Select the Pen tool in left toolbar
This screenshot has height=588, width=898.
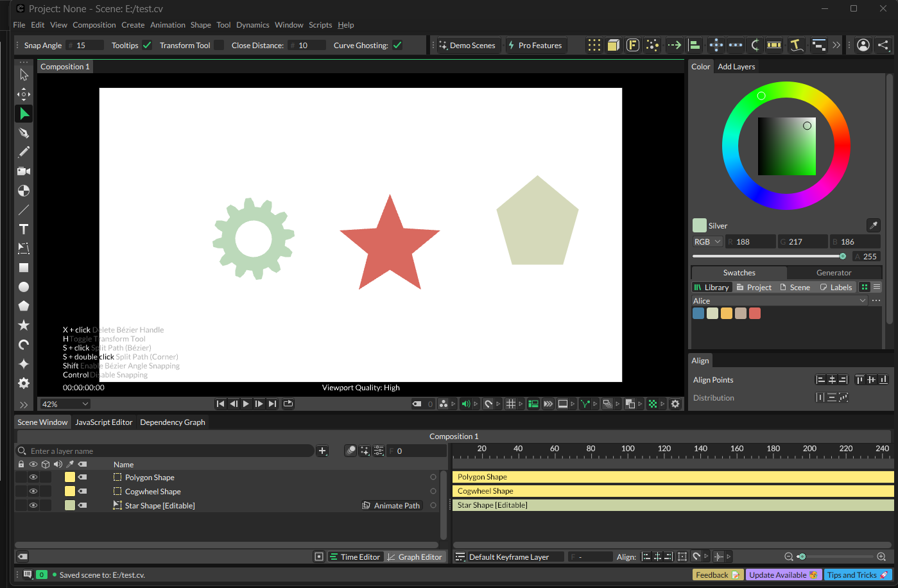(x=24, y=133)
